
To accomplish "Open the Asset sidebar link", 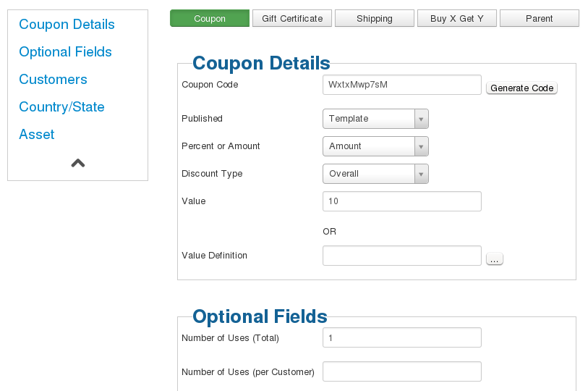I will [37, 134].
